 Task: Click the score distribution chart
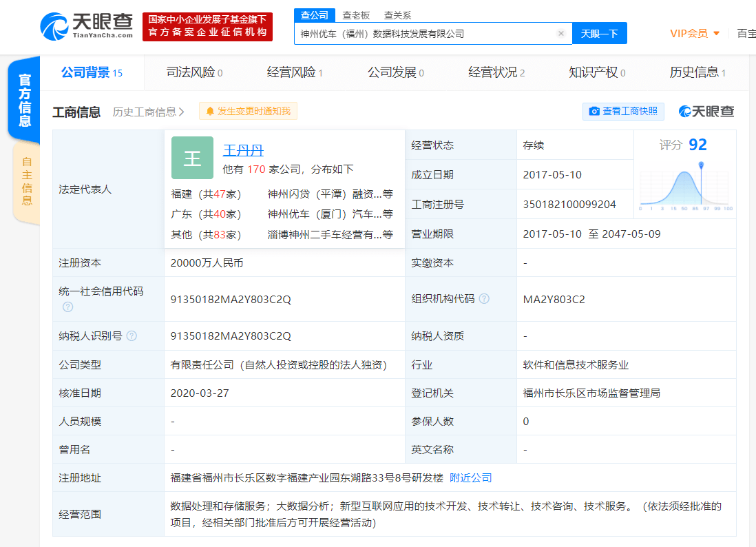685,186
